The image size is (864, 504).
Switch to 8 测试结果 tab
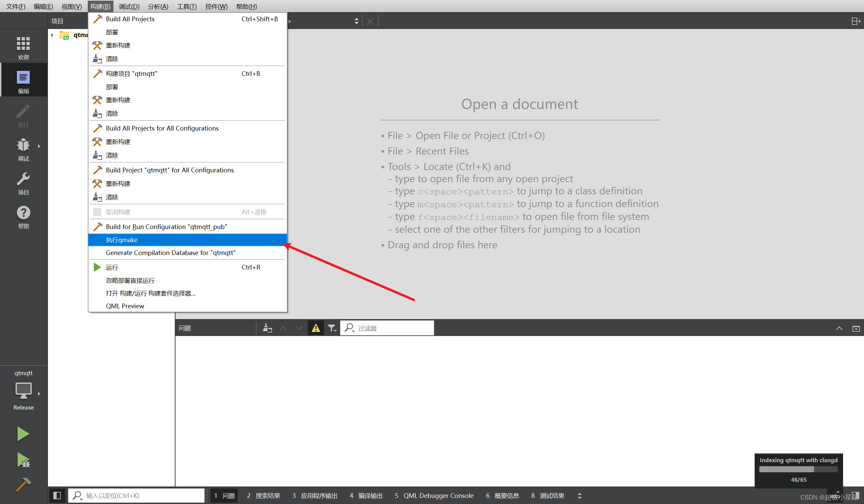[x=547, y=496]
